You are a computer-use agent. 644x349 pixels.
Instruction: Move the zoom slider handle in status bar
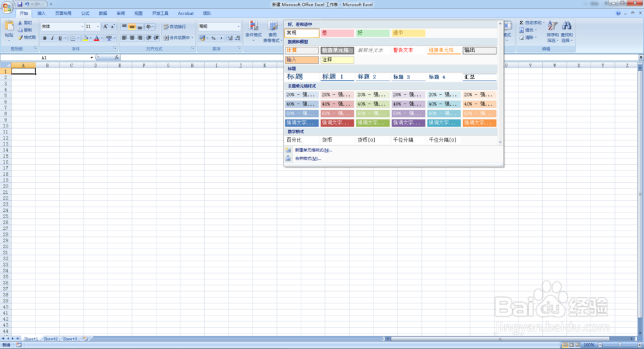[620, 345]
